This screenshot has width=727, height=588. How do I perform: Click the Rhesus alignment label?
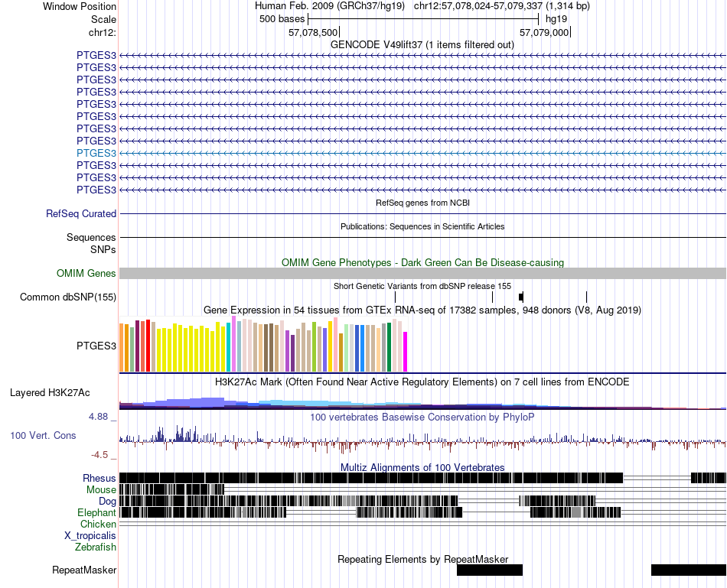click(x=99, y=478)
